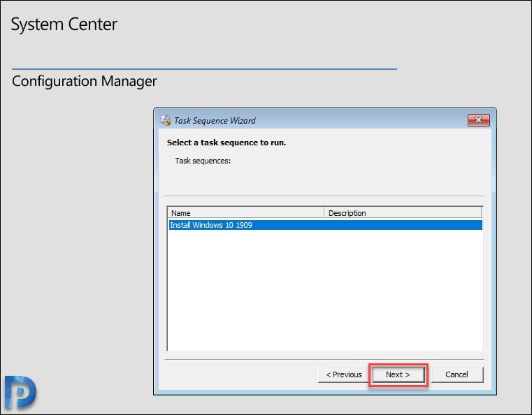The height and width of the screenshot is (415, 532).
Task: Sort by the Name column header
Action: click(x=245, y=213)
